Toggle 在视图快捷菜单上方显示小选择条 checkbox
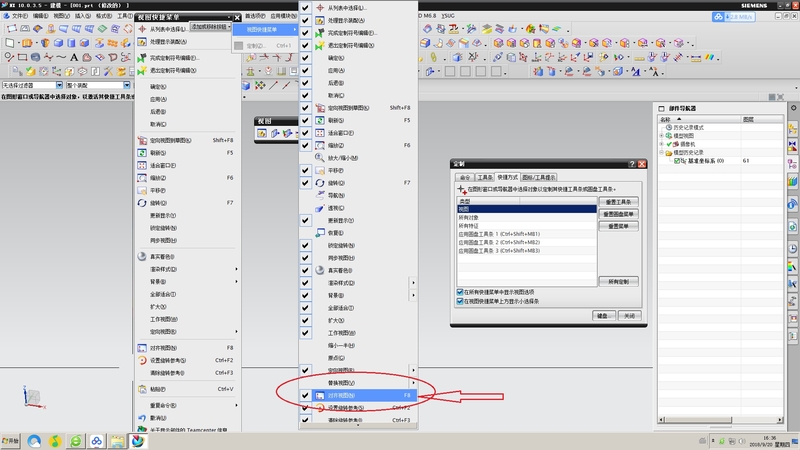The width and height of the screenshot is (800, 450). pyautogui.click(x=460, y=301)
